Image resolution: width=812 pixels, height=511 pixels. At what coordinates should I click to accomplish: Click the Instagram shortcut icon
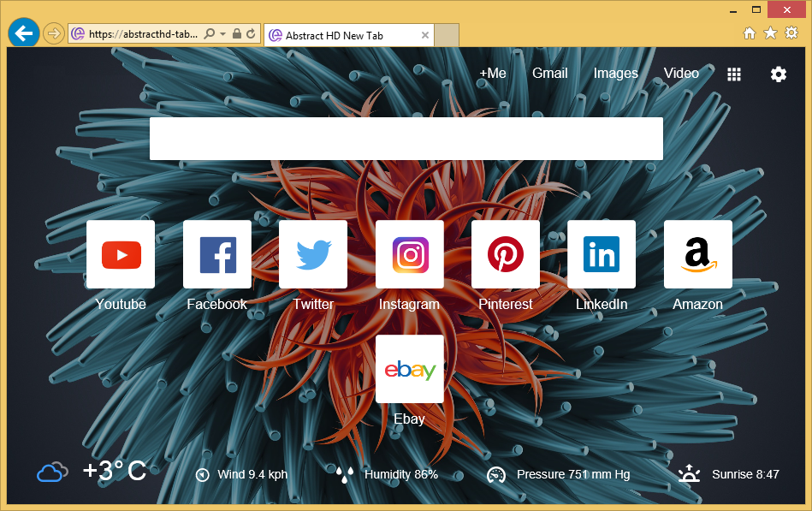point(410,254)
